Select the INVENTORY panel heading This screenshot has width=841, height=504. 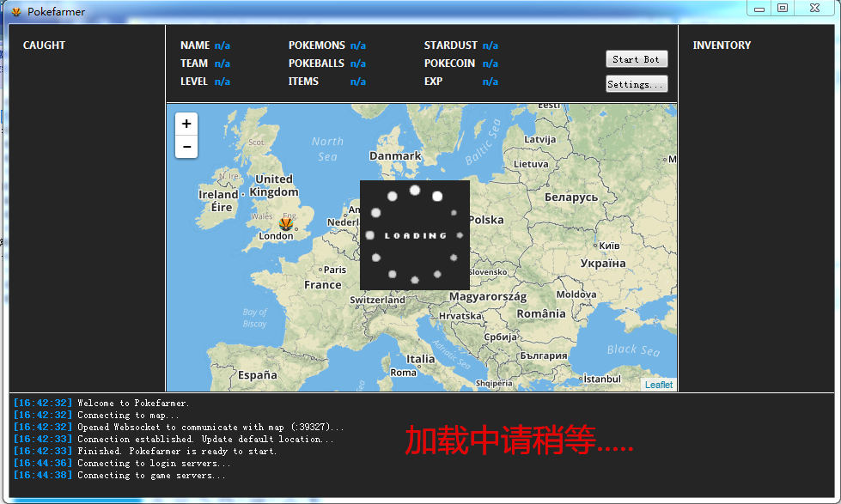[x=722, y=46]
